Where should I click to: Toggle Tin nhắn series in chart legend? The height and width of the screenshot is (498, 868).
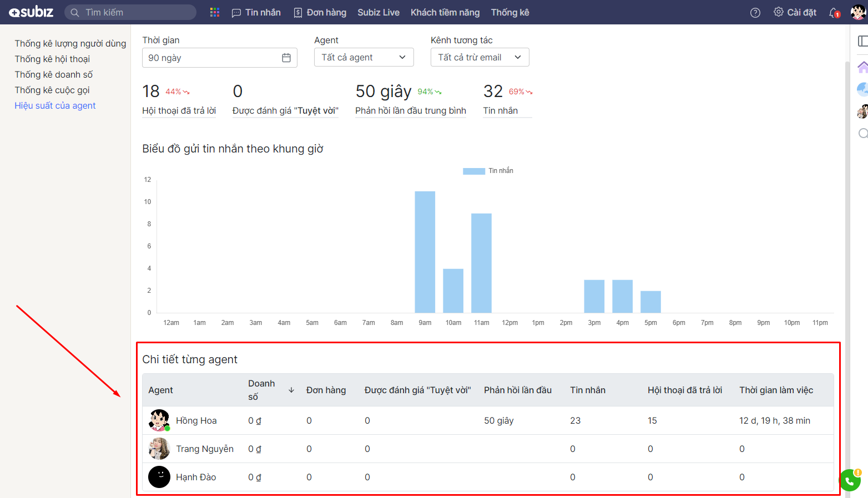coord(488,171)
